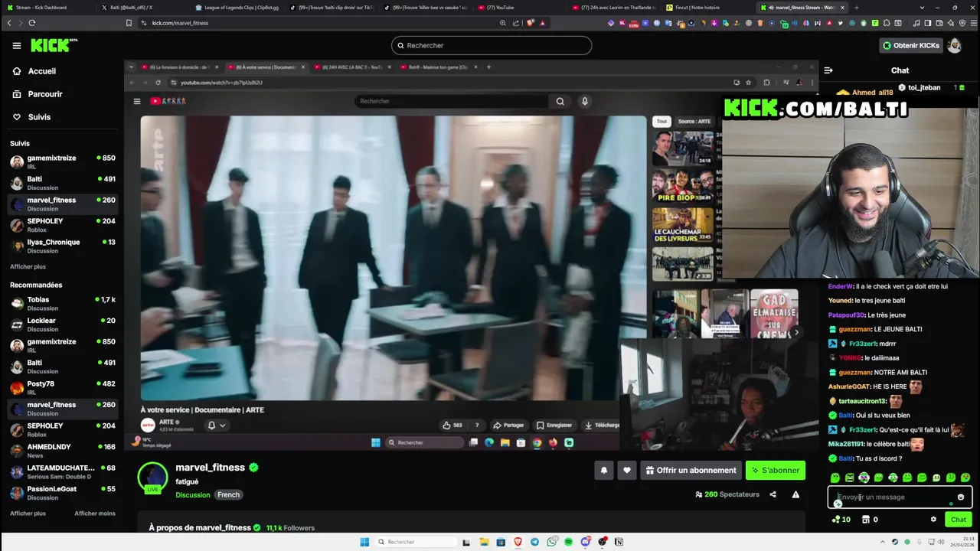
Task: Go back in browser history
Action: pos(9,23)
